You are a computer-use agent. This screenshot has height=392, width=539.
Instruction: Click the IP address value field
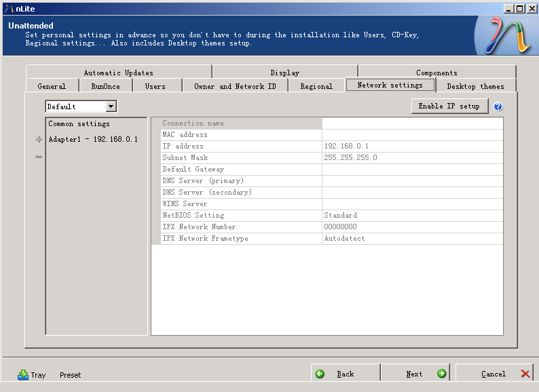(x=412, y=146)
